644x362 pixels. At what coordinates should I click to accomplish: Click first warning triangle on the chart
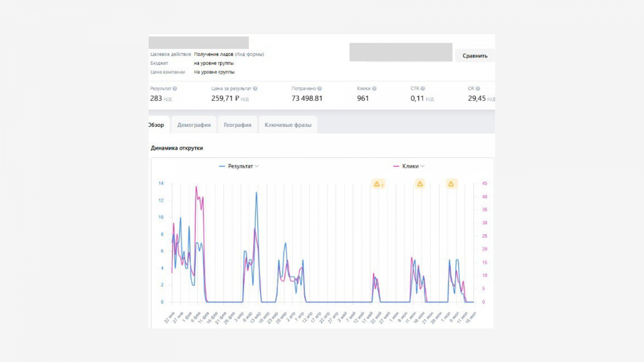coord(378,184)
